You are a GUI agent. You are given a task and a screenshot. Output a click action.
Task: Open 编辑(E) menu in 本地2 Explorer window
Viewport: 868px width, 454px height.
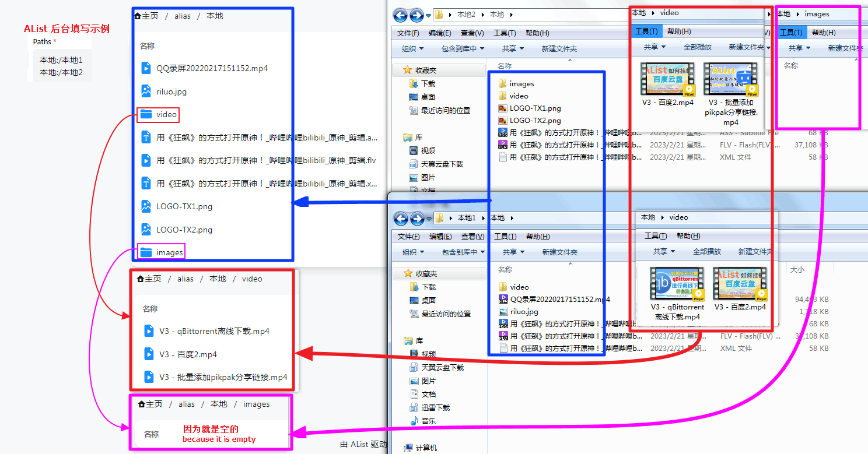click(x=439, y=33)
